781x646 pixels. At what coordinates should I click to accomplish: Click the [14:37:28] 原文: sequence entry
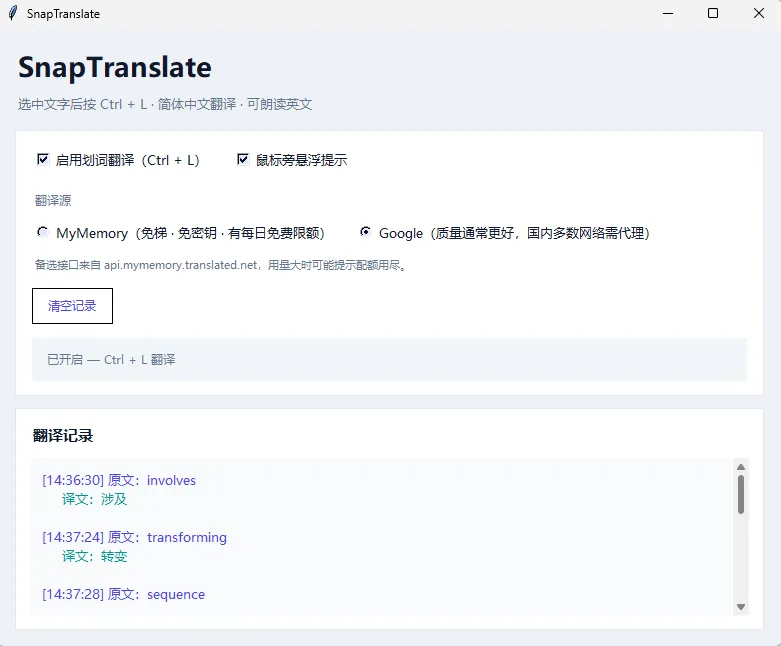click(x=124, y=594)
